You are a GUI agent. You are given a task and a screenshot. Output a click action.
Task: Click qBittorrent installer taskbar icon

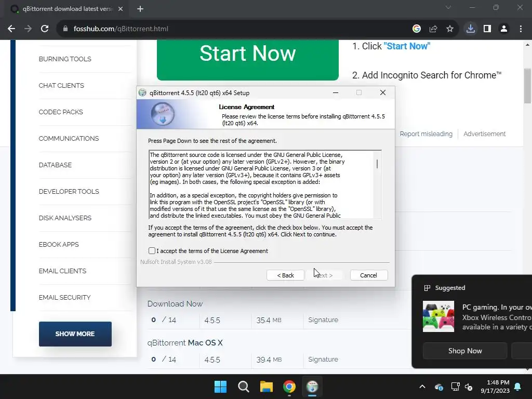pyautogui.click(x=312, y=387)
